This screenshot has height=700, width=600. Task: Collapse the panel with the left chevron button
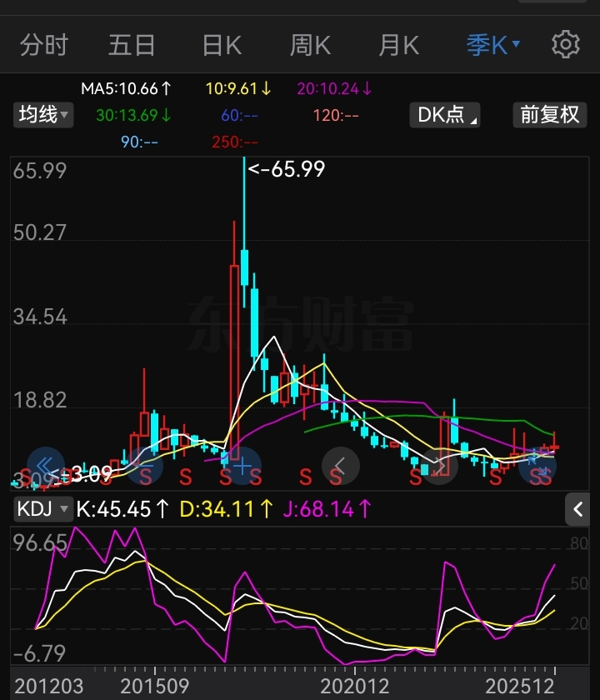pos(577,509)
